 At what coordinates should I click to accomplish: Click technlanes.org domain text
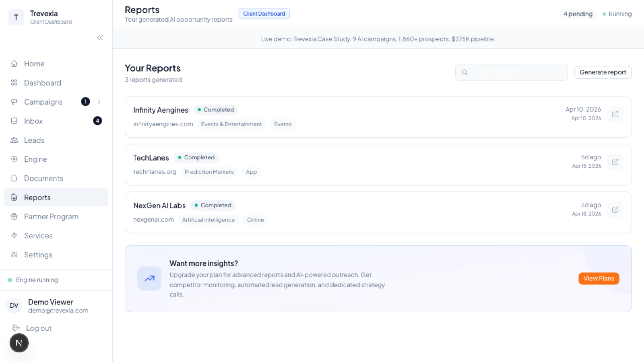click(x=155, y=172)
